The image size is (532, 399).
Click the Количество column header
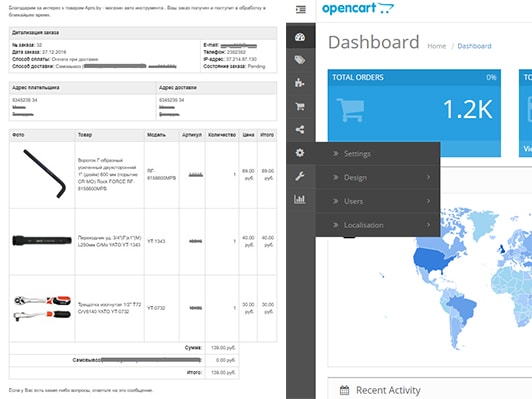pos(222,135)
